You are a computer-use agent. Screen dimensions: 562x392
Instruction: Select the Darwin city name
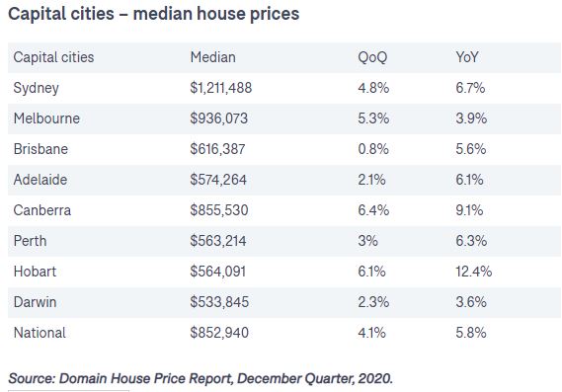point(35,302)
